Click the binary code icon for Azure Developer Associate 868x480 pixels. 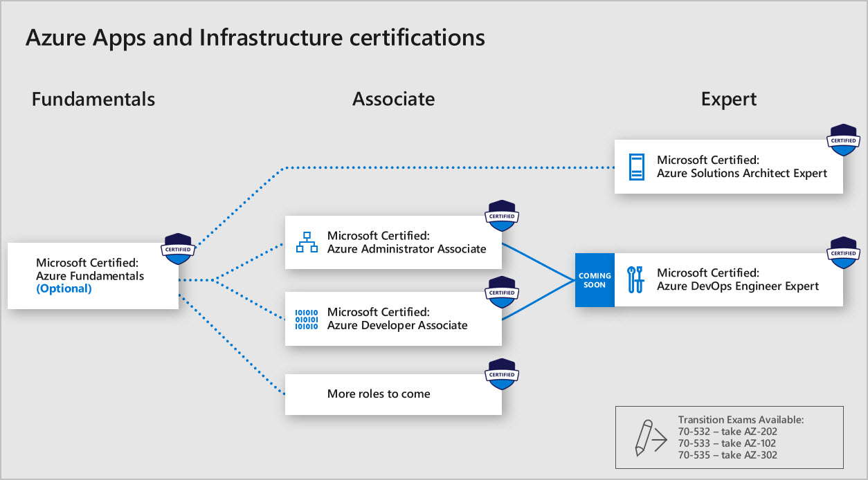(x=306, y=318)
